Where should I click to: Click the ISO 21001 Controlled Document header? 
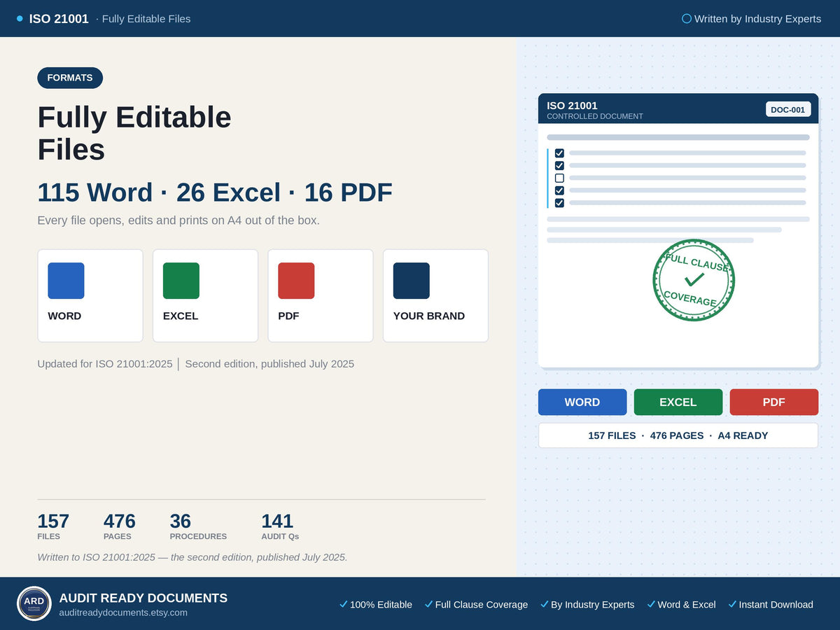678,108
